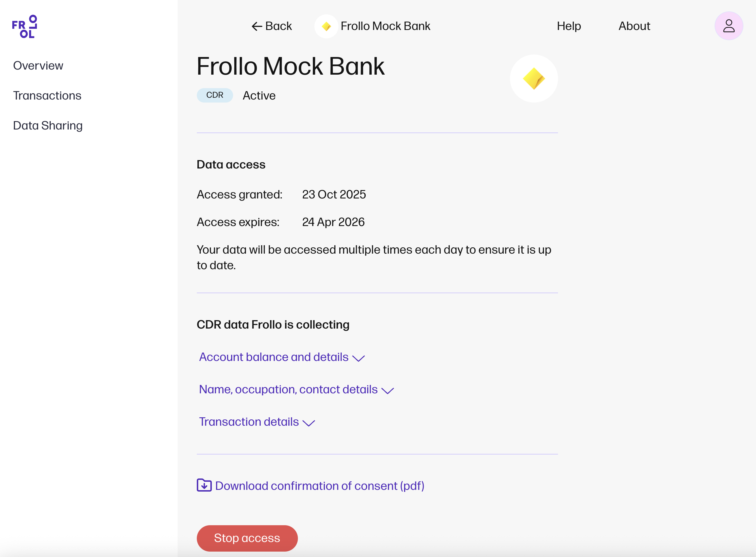Expand the Transaction details section
756x557 pixels.
tap(249, 422)
